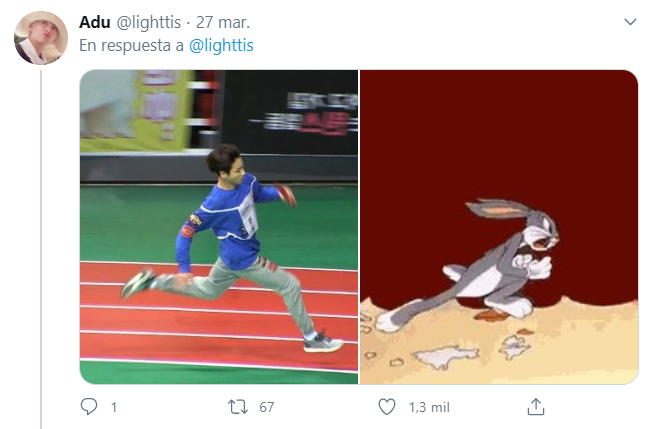The height and width of the screenshot is (429, 653).
Task: Open the Bugs Bunny cartoon image
Action: click(499, 227)
